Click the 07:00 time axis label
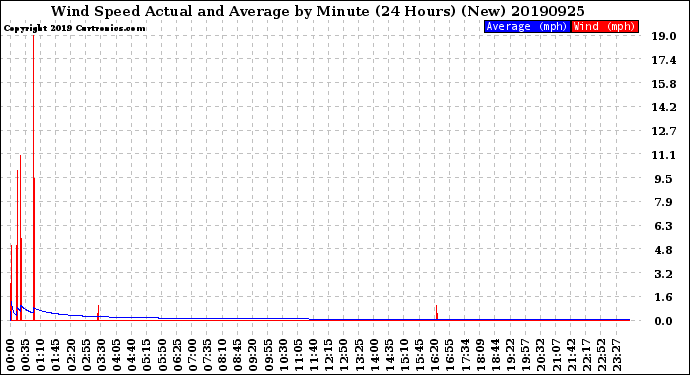Screen dimensions: 690x375 click(192, 355)
